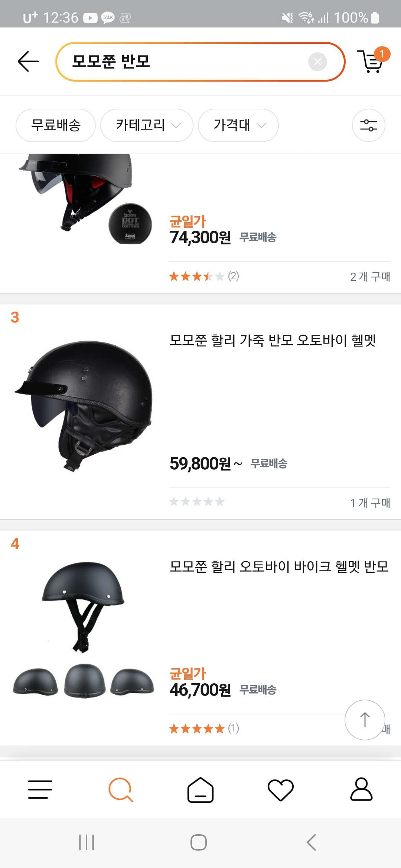Tap the search icon in bottom navigation
Screen dimensions: 401x868
click(120, 789)
